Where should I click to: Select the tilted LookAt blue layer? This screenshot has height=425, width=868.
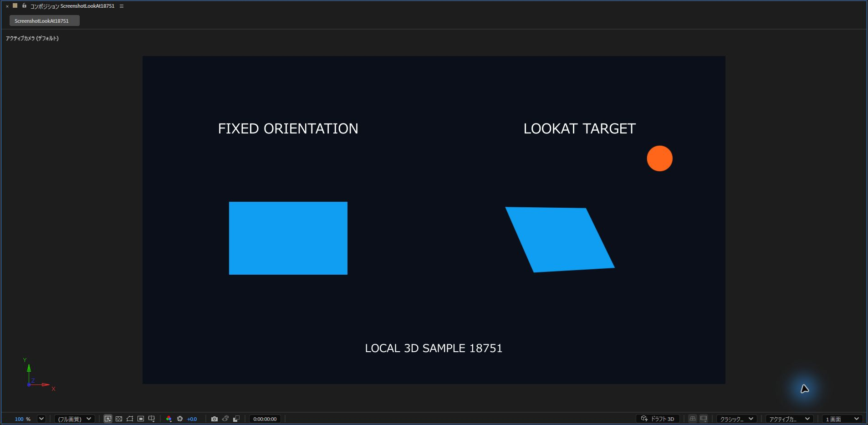pyautogui.click(x=560, y=240)
